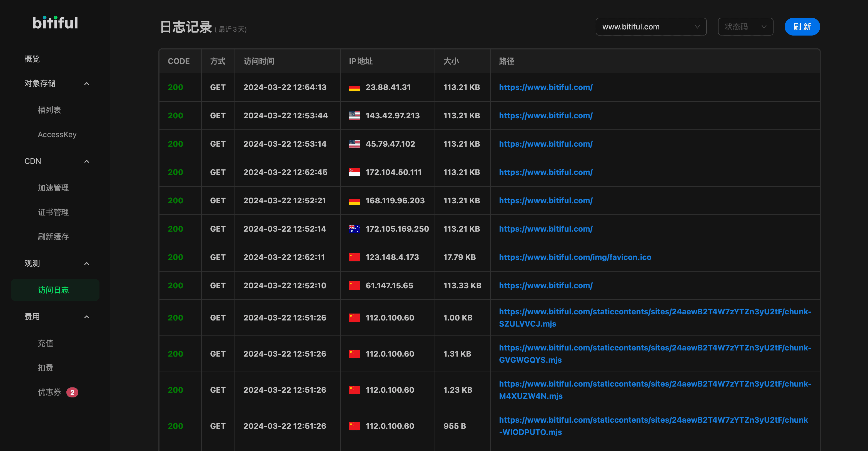
Task: Click the Australian flag beside 172.105.169.250
Action: pos(354,229)
